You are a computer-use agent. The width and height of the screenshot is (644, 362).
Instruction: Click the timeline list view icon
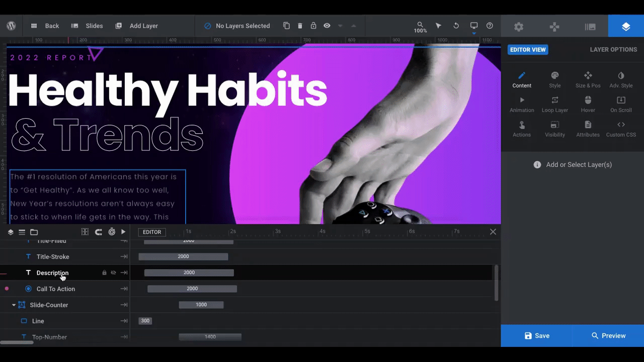pos(22,232)
